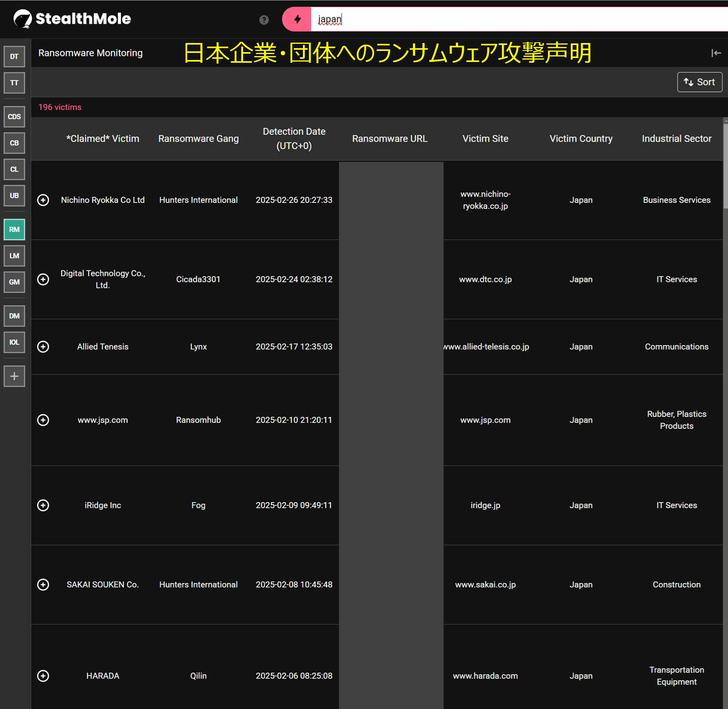Click the Business Services sector cell
Screen dimensions: 728x709
pyautogui.click(x=676, y=200)
